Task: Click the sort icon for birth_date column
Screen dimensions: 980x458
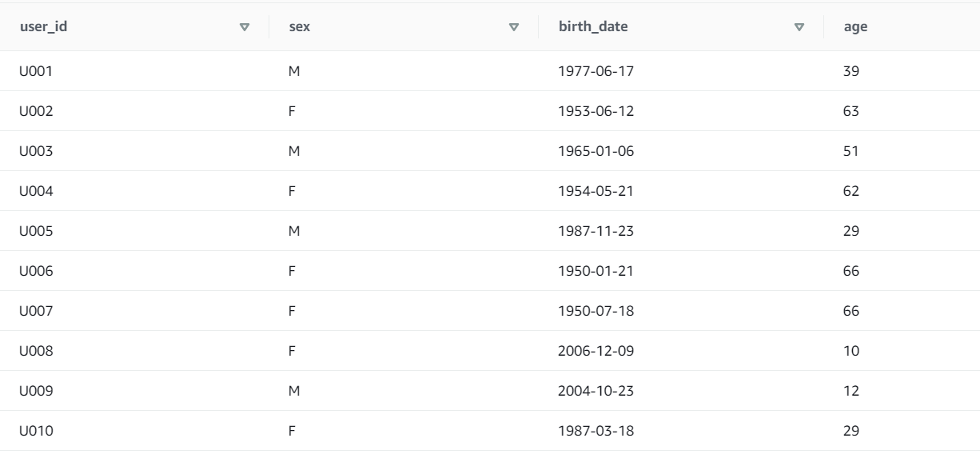Action: [799, 27]
